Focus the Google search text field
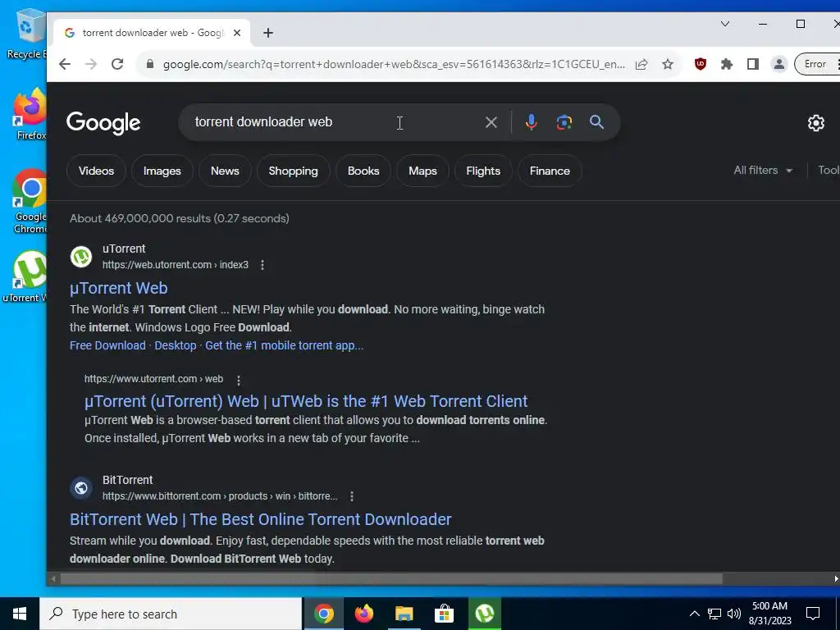 tap(336, 122)
